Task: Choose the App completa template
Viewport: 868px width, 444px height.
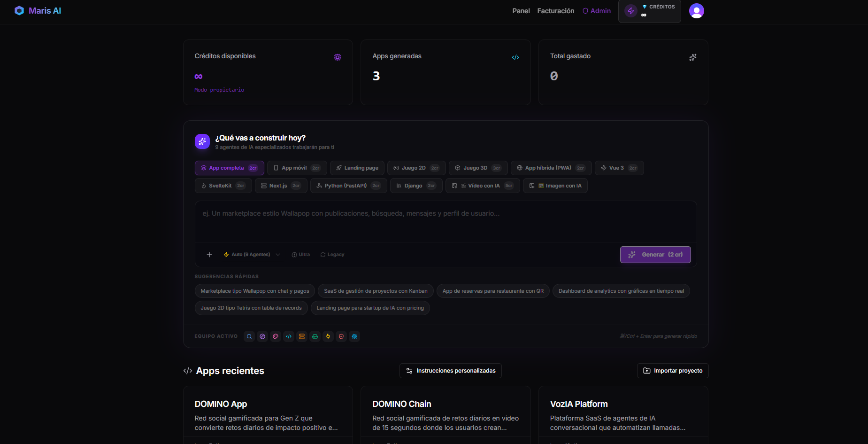Action: (229, 168)
